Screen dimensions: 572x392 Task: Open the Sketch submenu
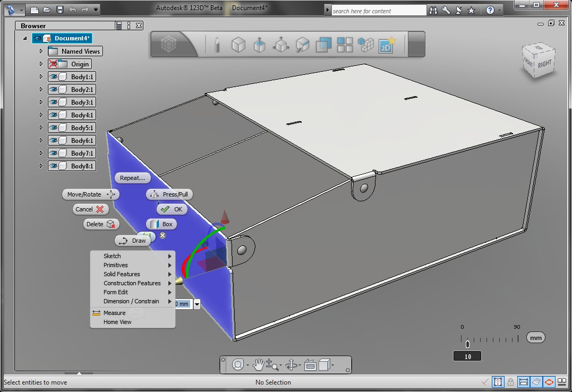point(133,256)
